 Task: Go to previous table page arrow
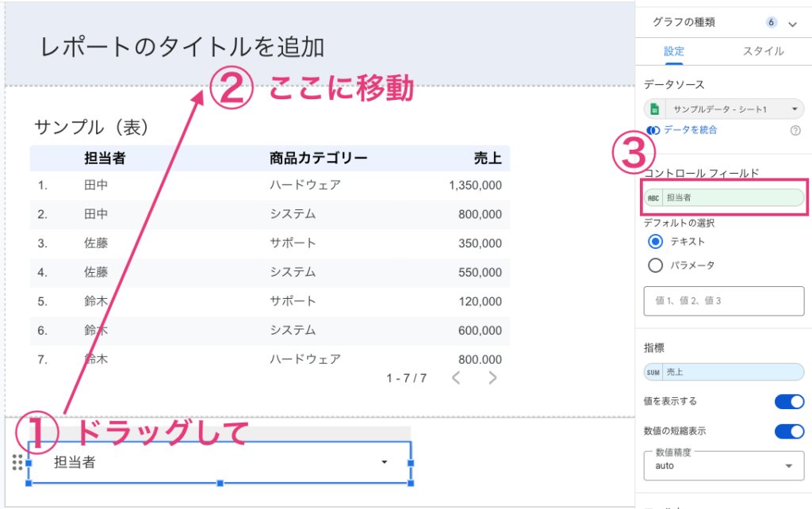[456, 378]
